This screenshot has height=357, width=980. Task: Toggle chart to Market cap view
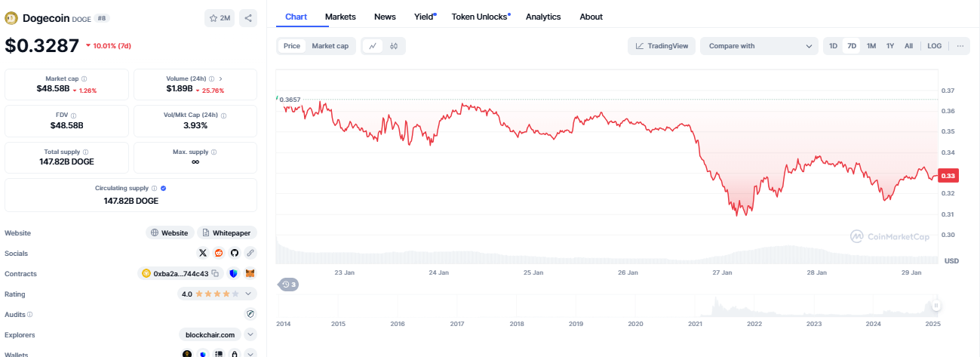coord(330,46)
